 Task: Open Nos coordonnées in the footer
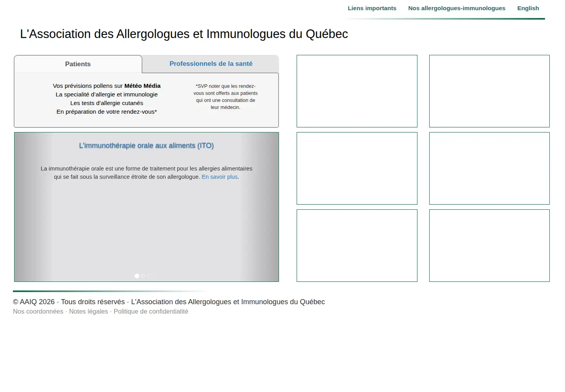coord(38,312)
